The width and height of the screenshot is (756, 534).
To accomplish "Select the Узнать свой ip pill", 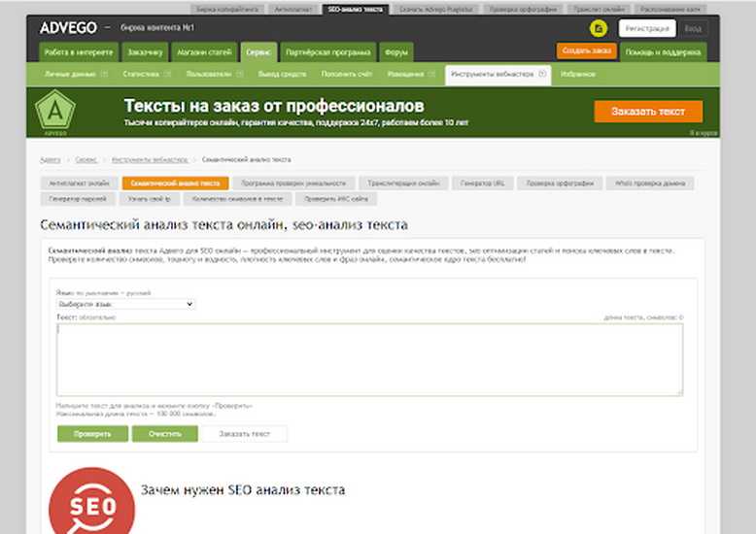I will tap(150, 199).
